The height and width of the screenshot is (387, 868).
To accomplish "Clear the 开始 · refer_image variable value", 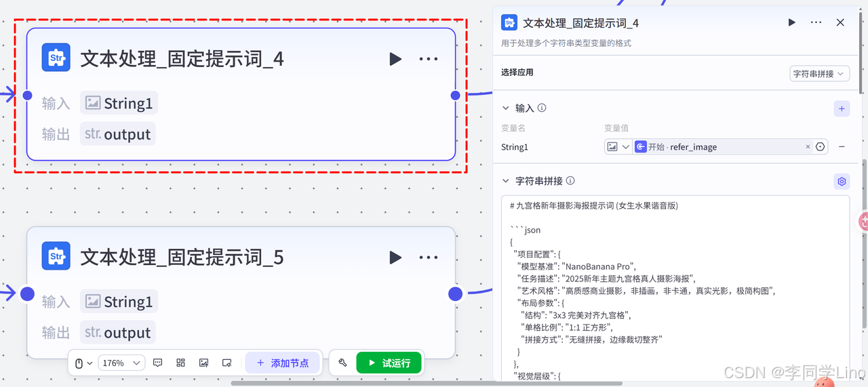I will (x=808, y=146).
